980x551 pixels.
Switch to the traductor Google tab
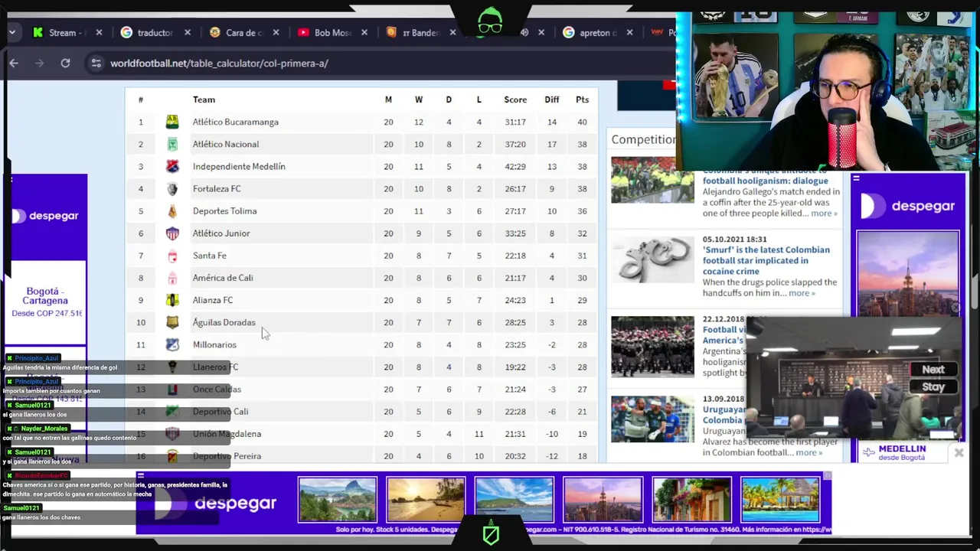point(149,33)
